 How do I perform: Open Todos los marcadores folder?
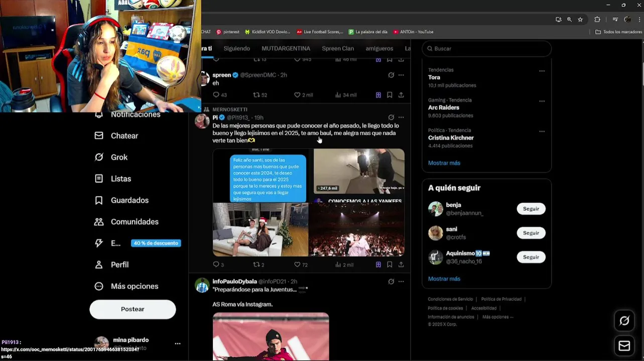click(x=618, y=32)
